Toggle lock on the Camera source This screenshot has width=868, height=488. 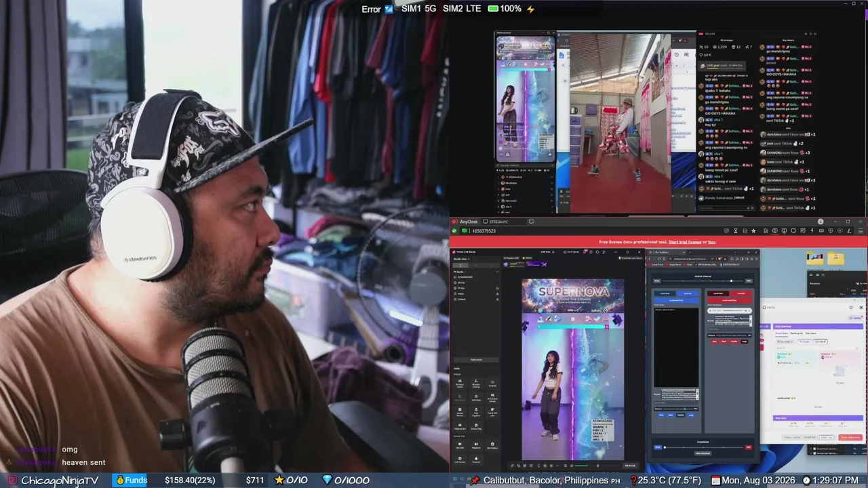click(x=497, y=299)
